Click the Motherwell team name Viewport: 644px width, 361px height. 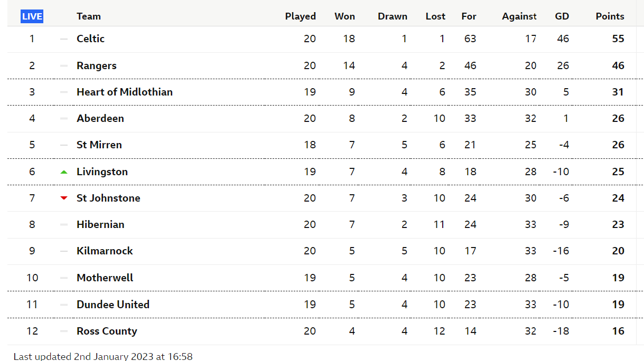pos(105,278)
